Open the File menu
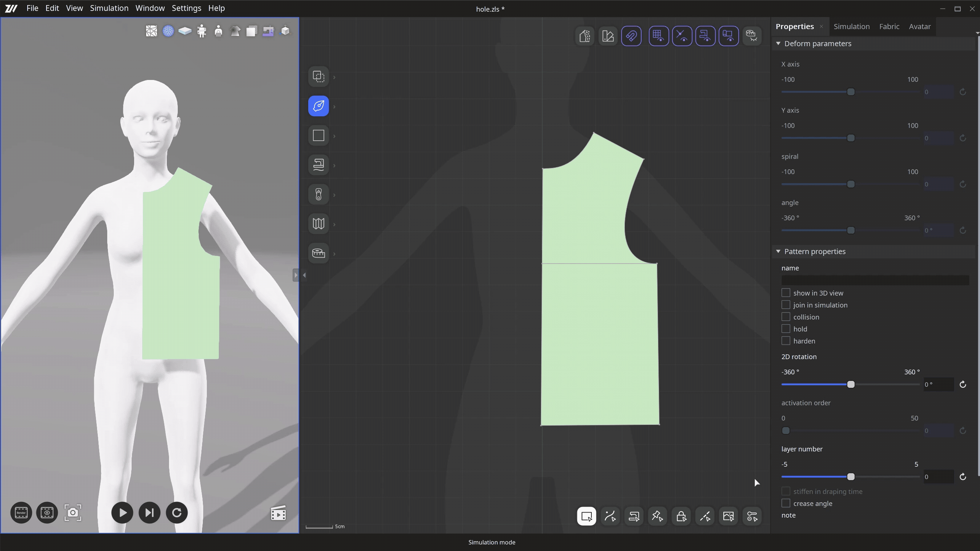This screenshot has height=551, width=980. (32, 8)
